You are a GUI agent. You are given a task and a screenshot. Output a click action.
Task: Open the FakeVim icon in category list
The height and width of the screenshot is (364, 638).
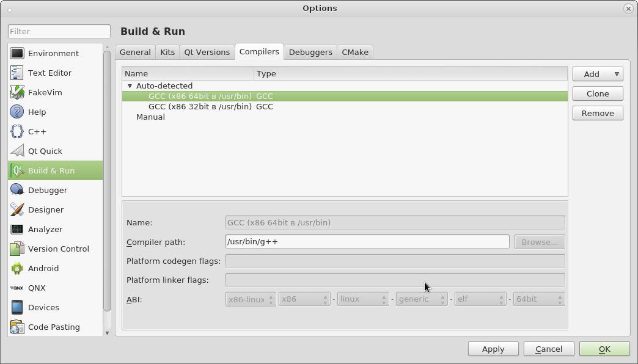click(17, 92)
